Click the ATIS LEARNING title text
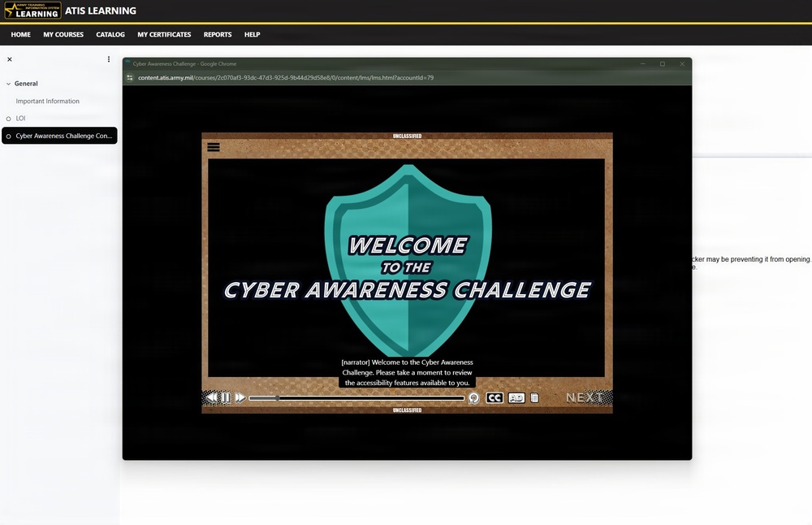The height and width of the screenshot is (525, 812). (x=101, y=11)
